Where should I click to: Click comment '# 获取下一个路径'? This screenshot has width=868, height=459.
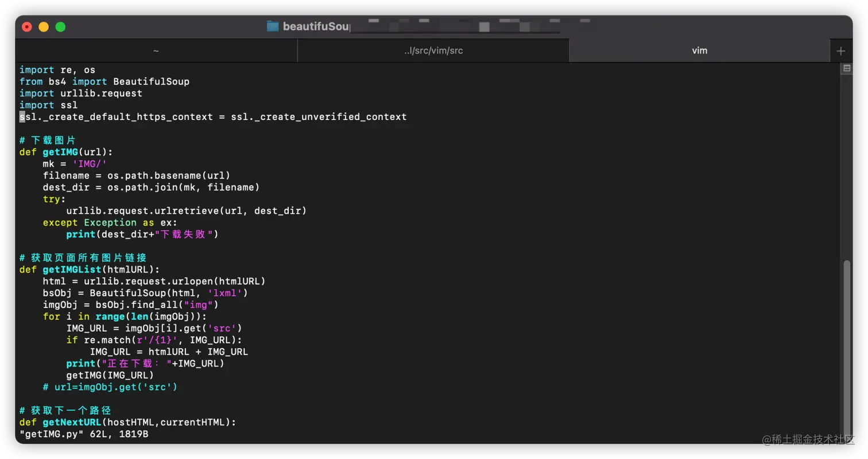tap(65, 411)
